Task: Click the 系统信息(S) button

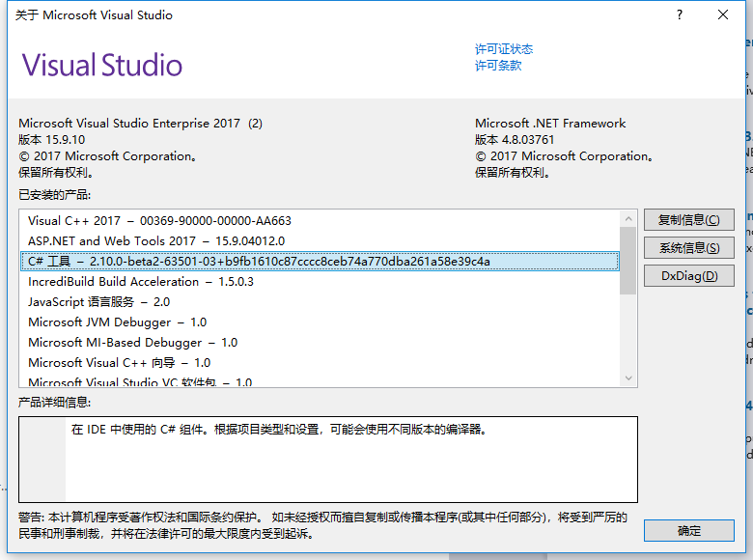Action: [688, 248]
